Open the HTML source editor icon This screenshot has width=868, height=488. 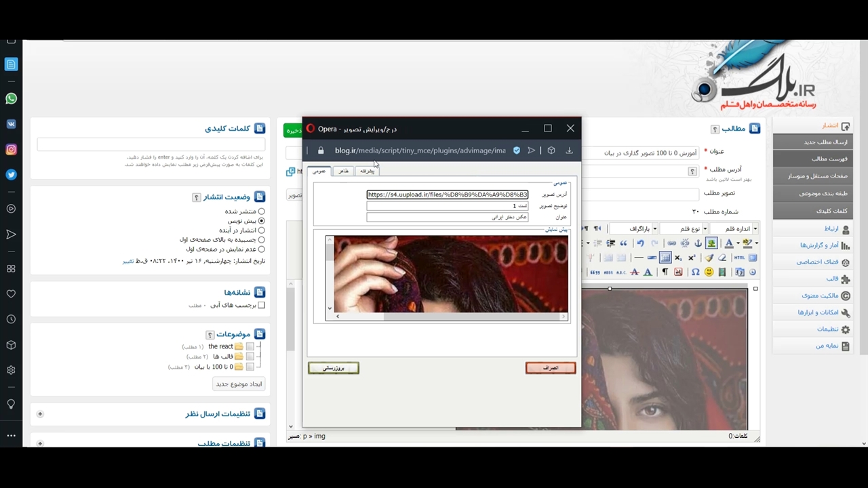(x=739, y=258)
